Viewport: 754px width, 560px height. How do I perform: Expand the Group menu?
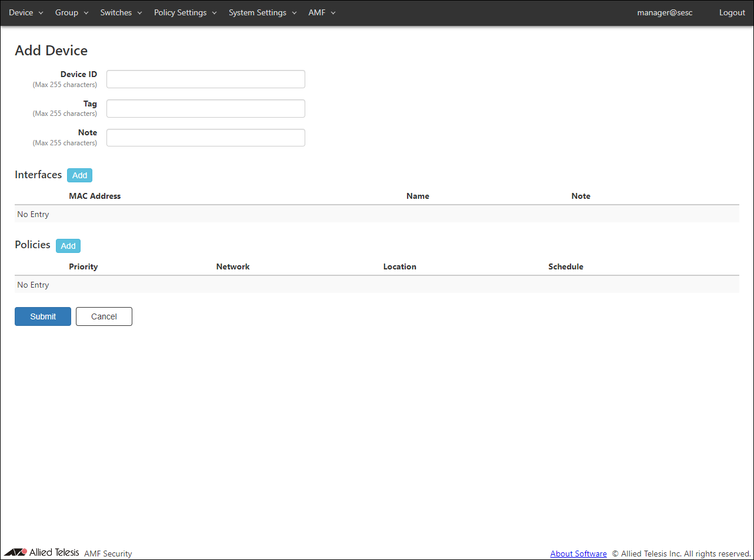click(x=71, y=13)
